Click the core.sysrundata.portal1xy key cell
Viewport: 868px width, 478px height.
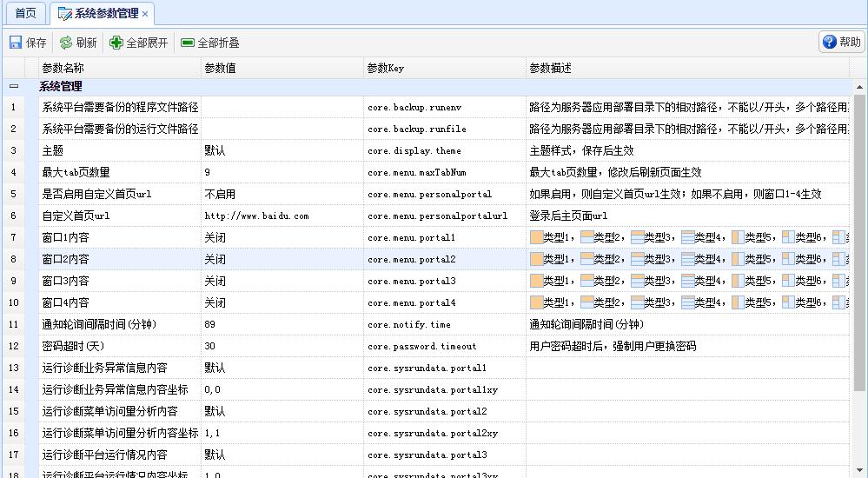[x=445, y=389]
